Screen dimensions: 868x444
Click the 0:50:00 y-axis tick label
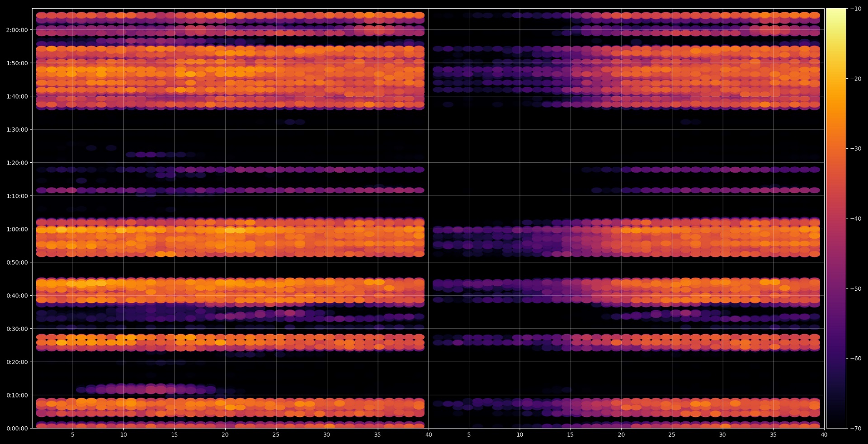click(17, 262)
